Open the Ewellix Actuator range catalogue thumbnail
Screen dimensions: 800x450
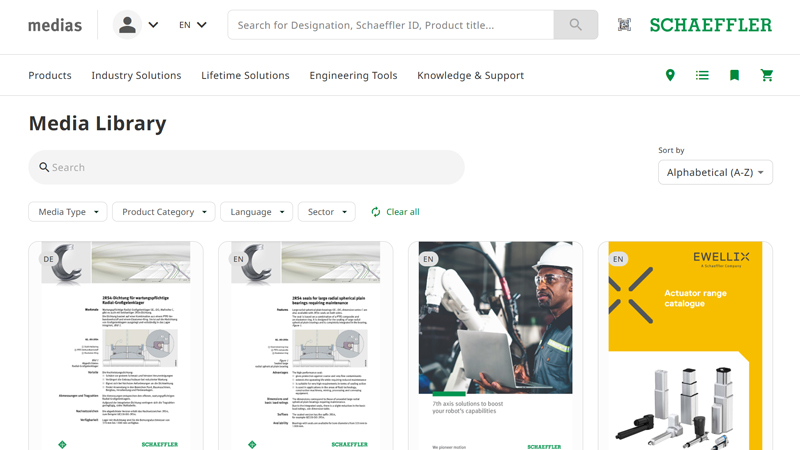(685, 345)
